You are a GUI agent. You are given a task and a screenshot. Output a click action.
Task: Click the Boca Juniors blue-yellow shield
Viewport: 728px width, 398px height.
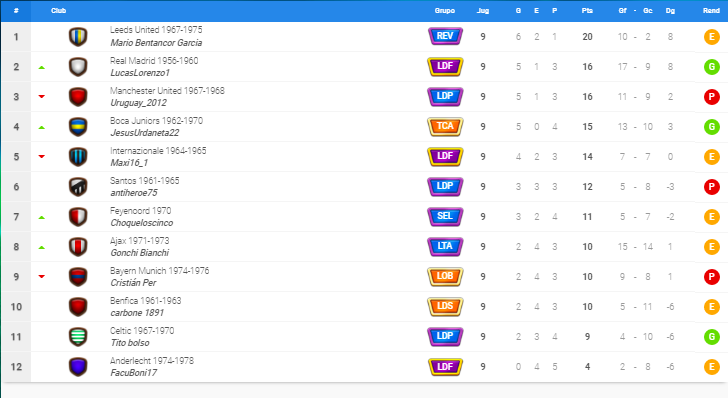[x=78, y=127]
